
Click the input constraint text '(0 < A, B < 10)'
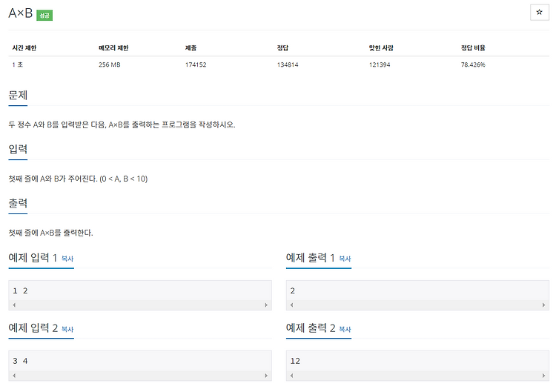pyautogui.click(x=123, y=179)
